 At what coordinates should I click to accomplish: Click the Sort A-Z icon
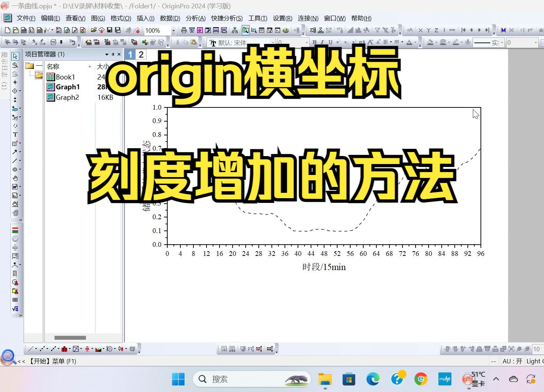[x=329, y=30]
